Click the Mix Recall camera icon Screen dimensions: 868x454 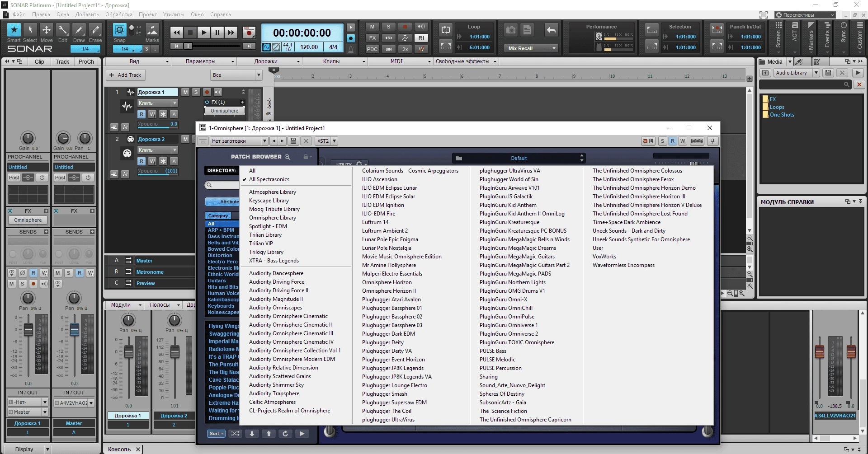(511, 30)
